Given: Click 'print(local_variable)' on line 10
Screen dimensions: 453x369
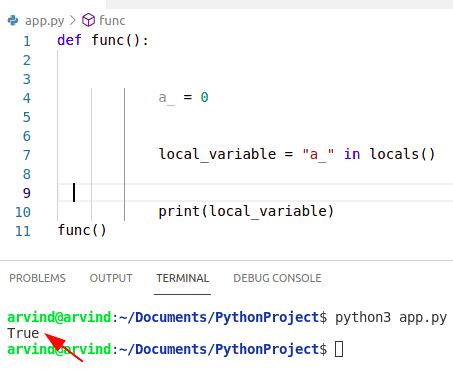Looking at the screenshot, I should coord(246,211).
